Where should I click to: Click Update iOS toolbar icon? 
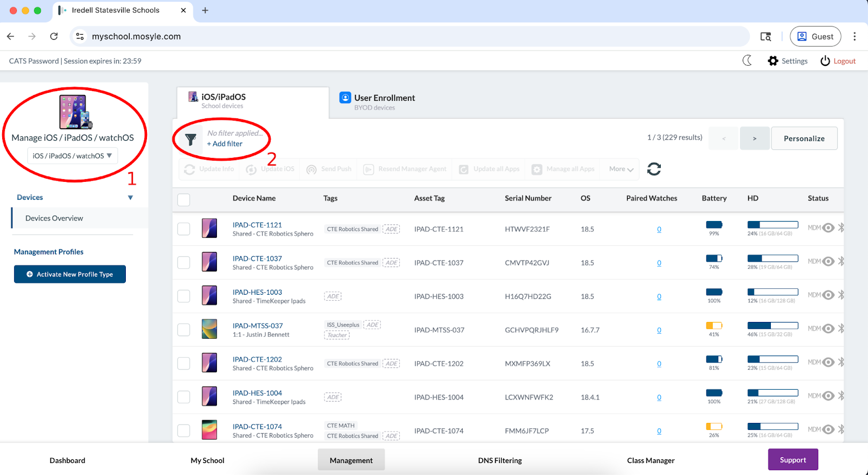(x=251, y=169)
